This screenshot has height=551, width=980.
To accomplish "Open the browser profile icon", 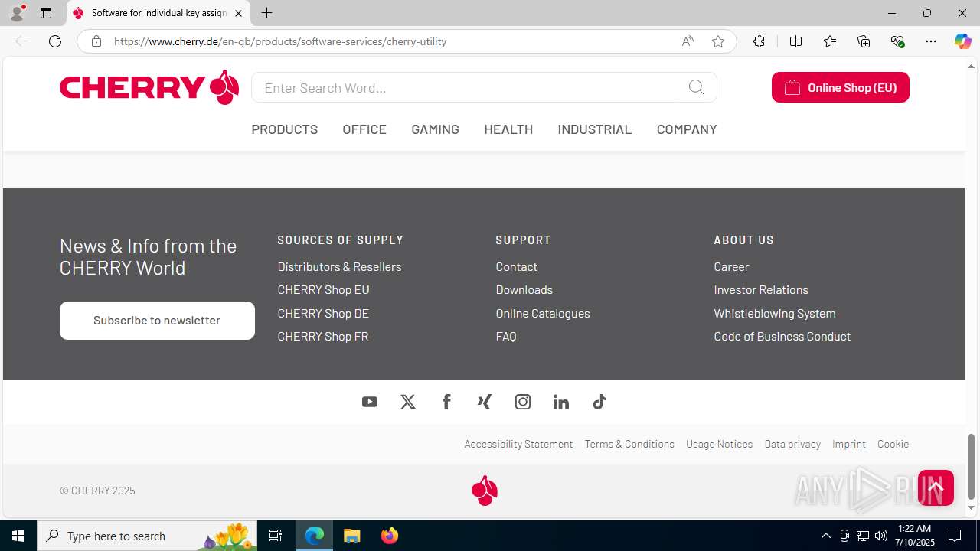I will click(17, 13).
